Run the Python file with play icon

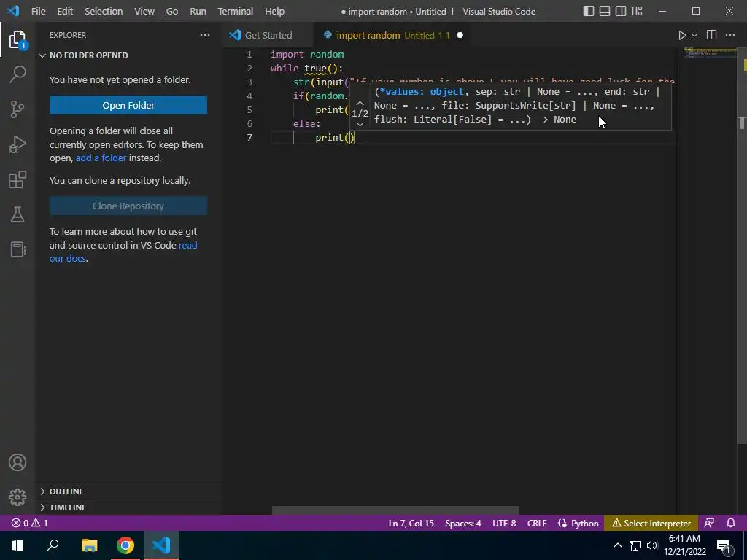(x=682, y=35)
